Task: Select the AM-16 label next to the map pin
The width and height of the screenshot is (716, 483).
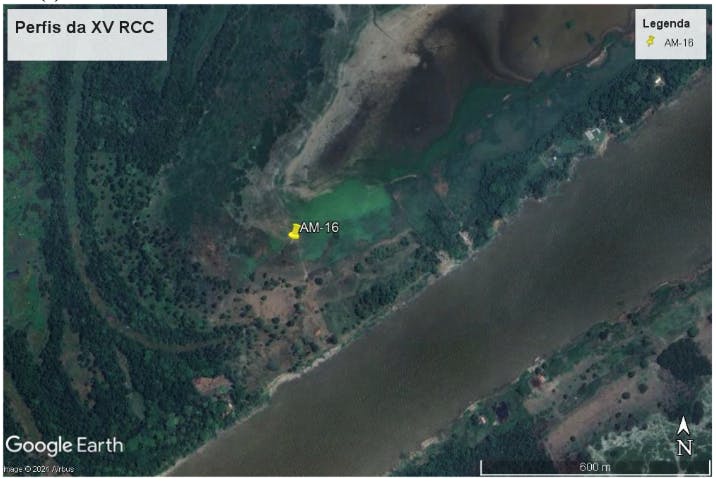Action: [x=319, y=227]
